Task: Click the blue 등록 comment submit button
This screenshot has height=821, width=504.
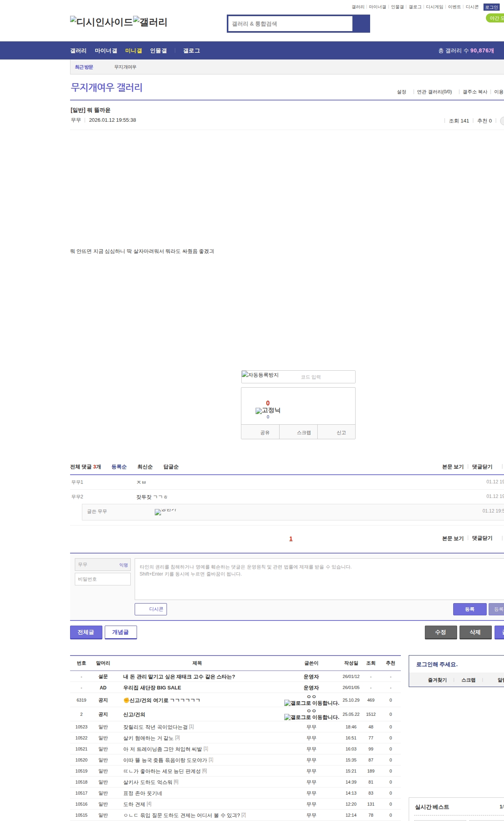Action: (470, 609)
